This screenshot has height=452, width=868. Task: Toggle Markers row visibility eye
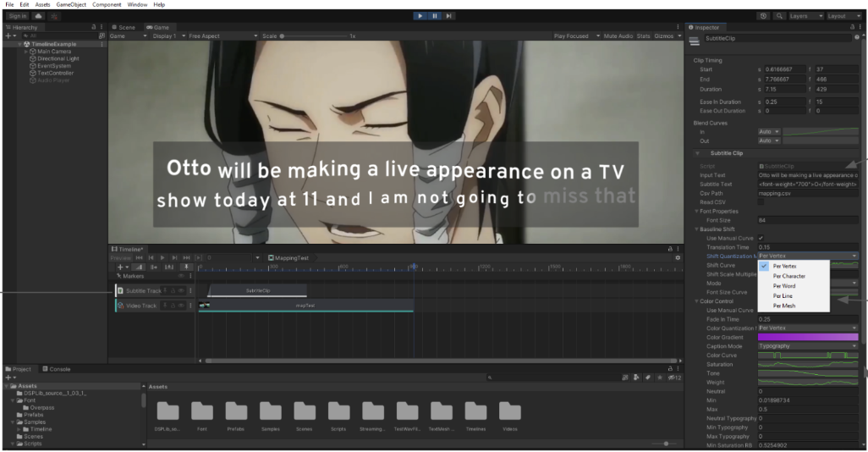(x=181, y=276)
